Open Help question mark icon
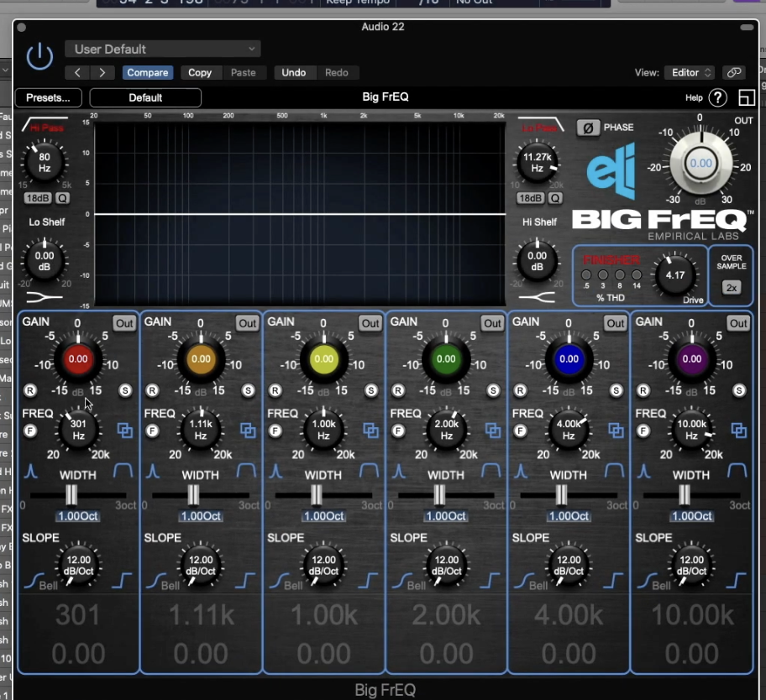This screenshot has height=700, width=766. coord(717,98)
